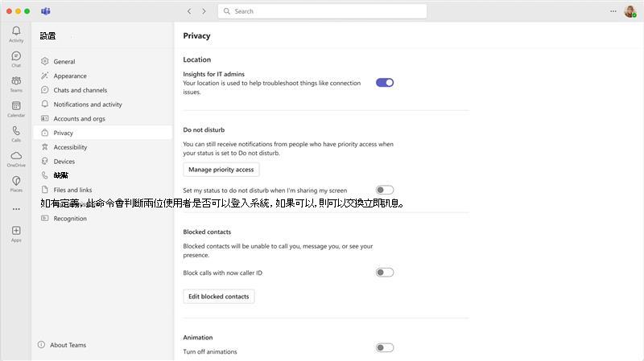This screenshot has width=644, height=361.
Task: Open the Apps plus icon
Action: (16, 231)
